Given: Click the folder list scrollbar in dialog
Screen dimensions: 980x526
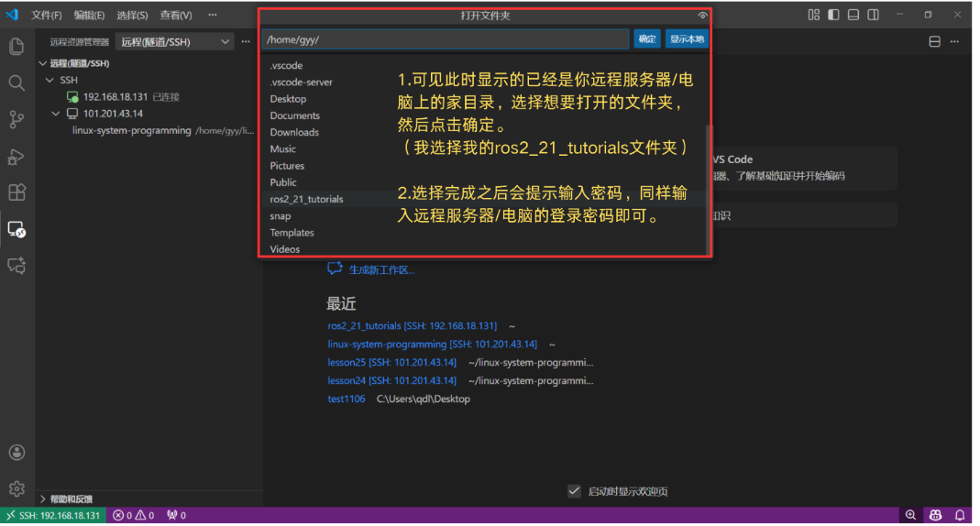Looking at the screenshot, I should pyautogui.click(x=708, y=188).
